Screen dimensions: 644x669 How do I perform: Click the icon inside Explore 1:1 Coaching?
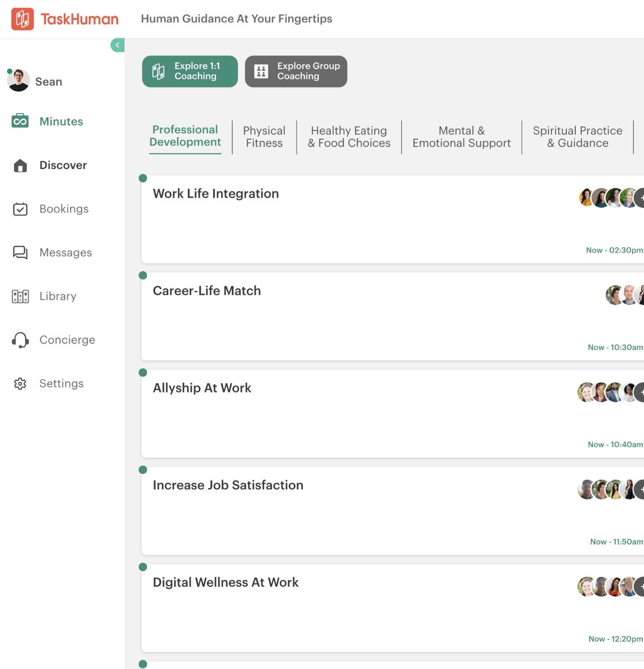click(158, 71)
